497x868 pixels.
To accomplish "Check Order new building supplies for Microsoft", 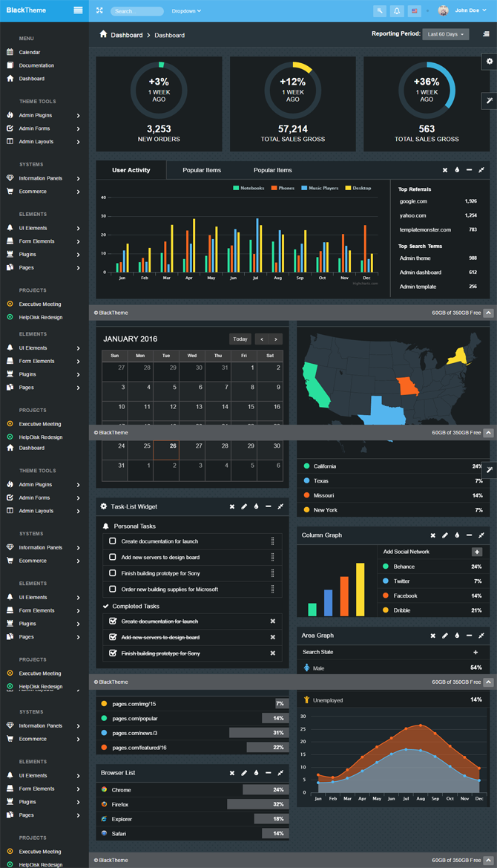I will [113, 589].
